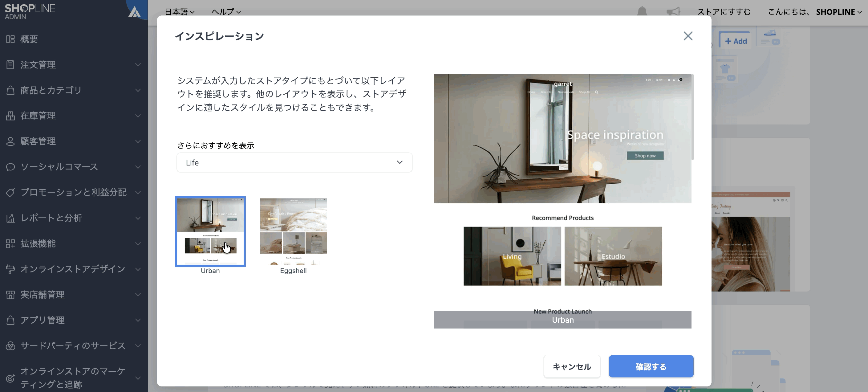The width and height of the screenshot is (868, 392).
Task: Click the Recommend Products heading in preview
Action: pos(563,218)
